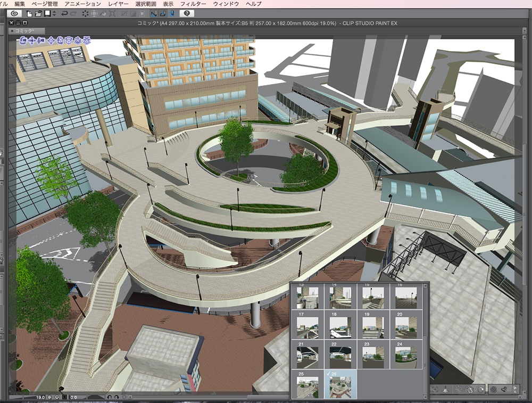This screenshot has height=403, width=532.
Task: Click the Clear outside selection toolbar icon
Action: coord(94,14)
